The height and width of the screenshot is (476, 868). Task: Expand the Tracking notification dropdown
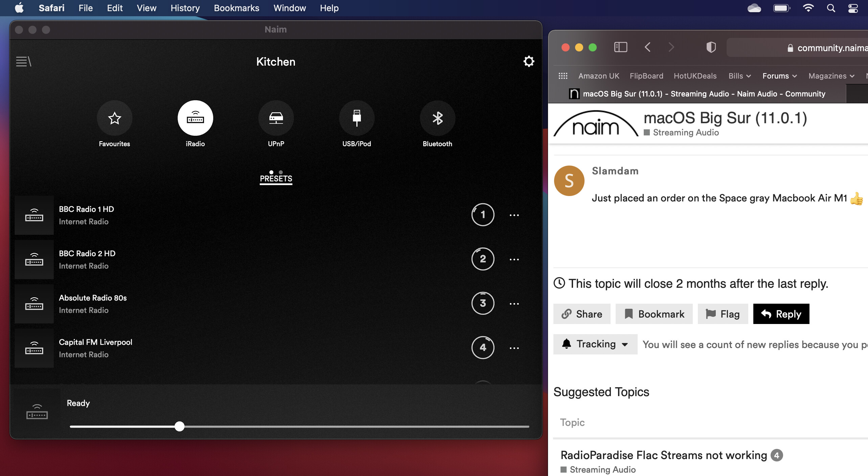(595, 344)
